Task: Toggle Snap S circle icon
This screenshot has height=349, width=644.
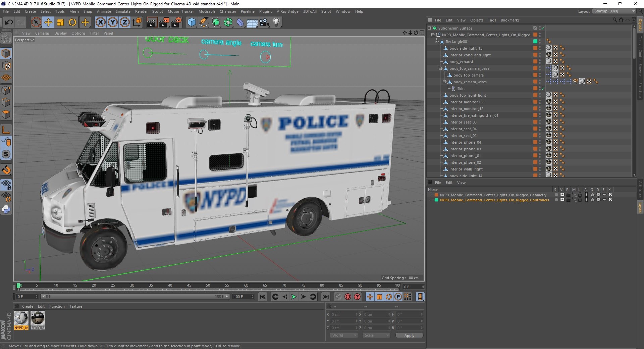Action: pyautogui.click(x=6, y=154)
